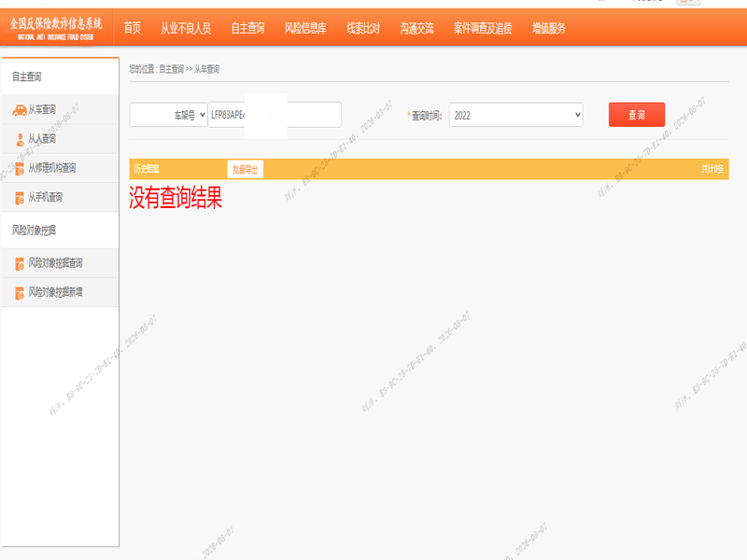Image resolution: width=747 pixels, height=560 pixels.
Task: Select 风险对象挖掘查询 in the sidebar
Action: point(61,263)
